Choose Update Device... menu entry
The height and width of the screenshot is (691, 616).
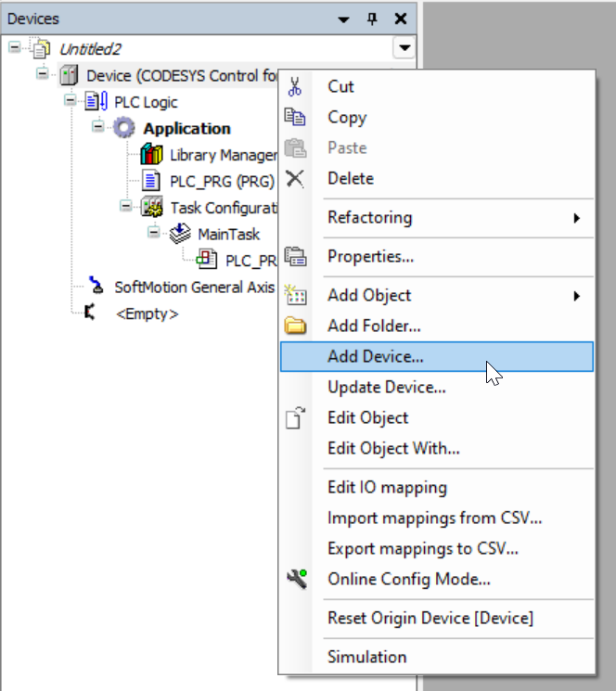(437, 388)
